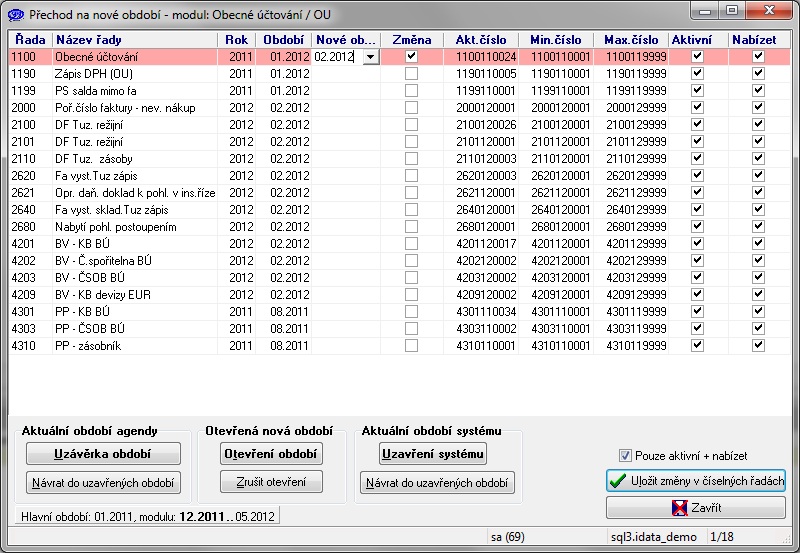Click the Aktivní column header
The image size is (800, 553).
[x=698, y=40]
